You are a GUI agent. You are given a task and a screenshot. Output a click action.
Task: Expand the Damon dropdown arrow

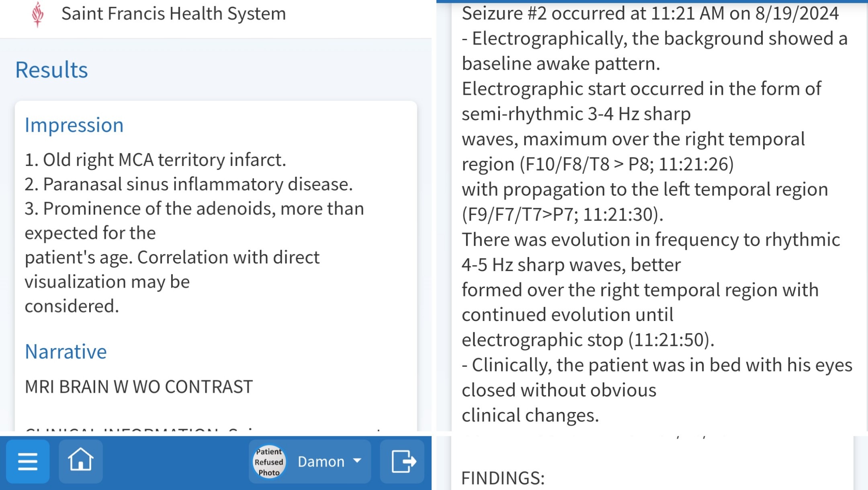point(357,461)
